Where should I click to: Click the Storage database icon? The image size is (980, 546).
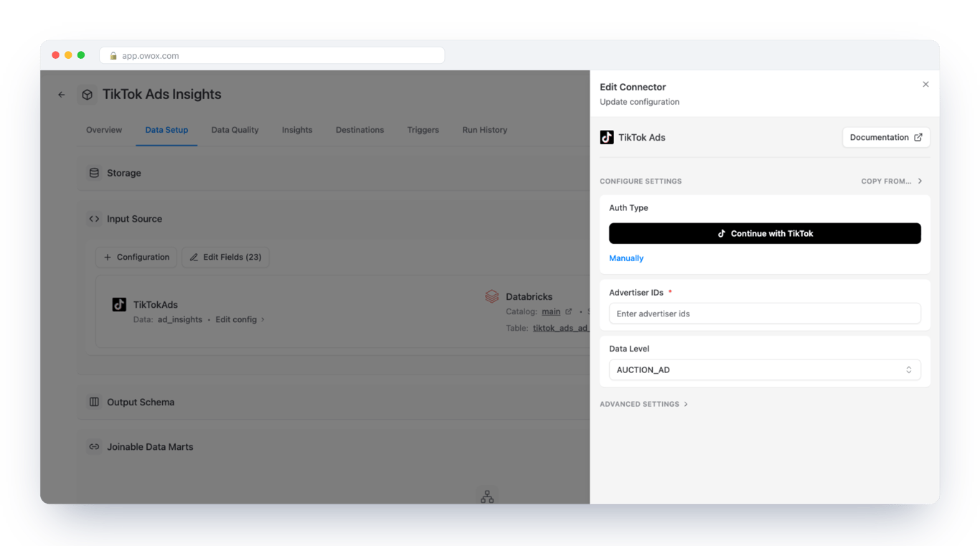tap(94, 173)
